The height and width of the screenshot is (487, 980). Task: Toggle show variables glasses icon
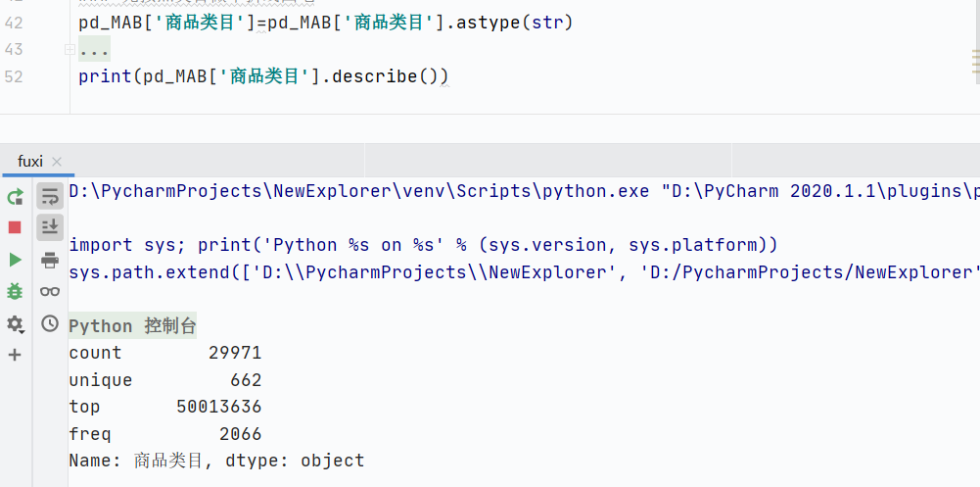(50, 291)
